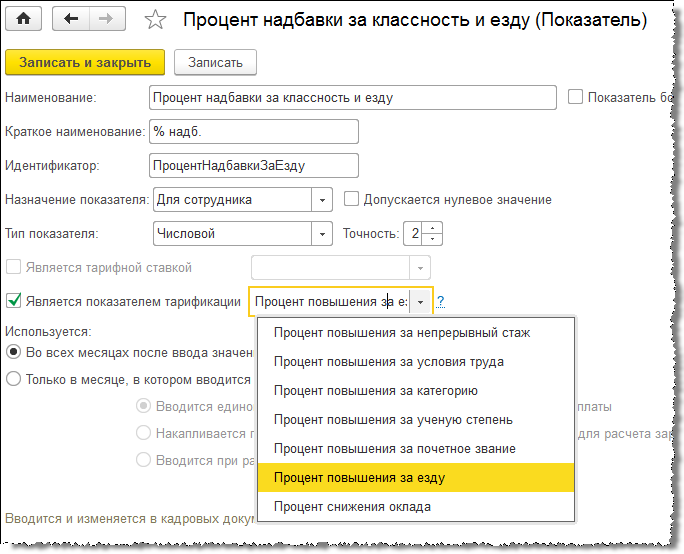Screen dimensions: 684x554
Task: Choose Процент повышения за условия труда
Action: (416, 362)
